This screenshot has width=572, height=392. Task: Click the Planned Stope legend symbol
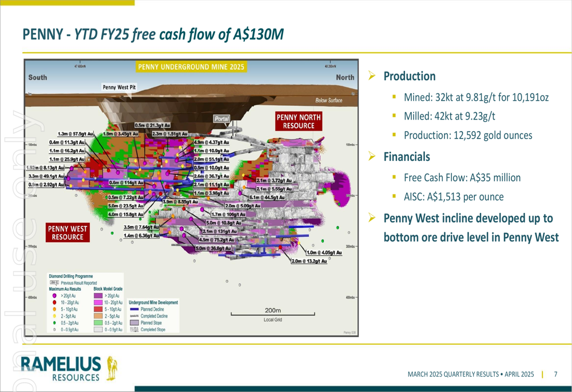pyautogui.click(x=134, y=323)
